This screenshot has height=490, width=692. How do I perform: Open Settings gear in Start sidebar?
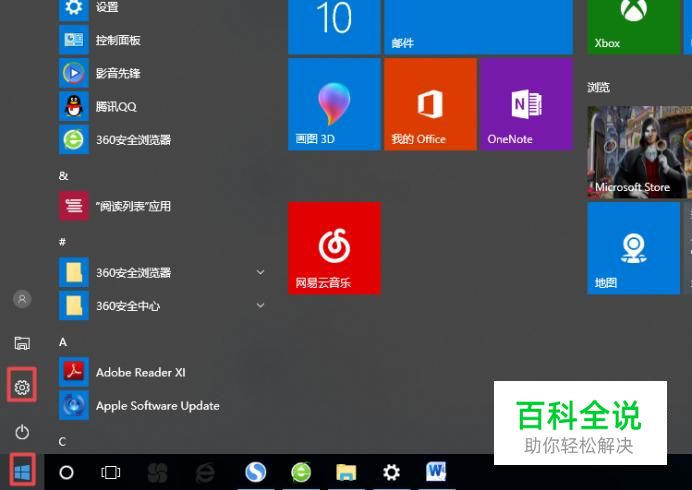(x=22, y=387)
